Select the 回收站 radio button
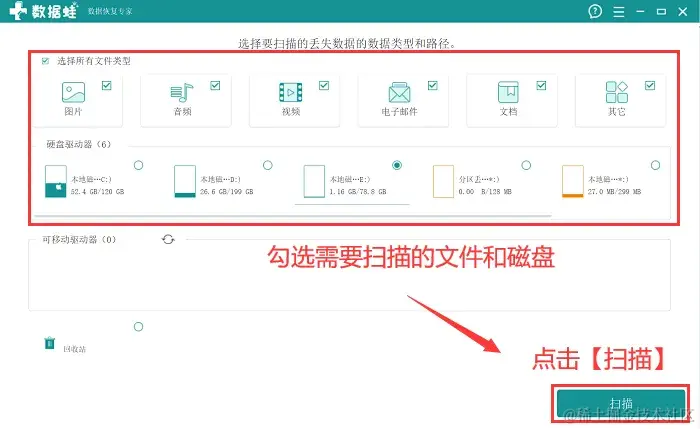Viewport: 700px width, 429px height. (x=138, y=327)
